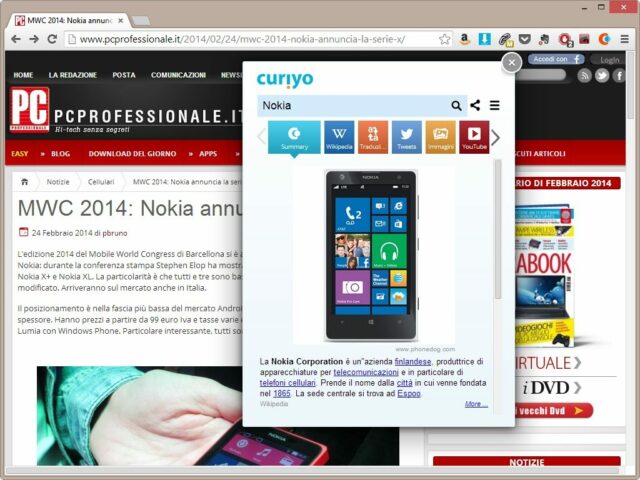The image size is (640, 480).
Task: Click the Pocket extension icon
Action: (523, 39)
